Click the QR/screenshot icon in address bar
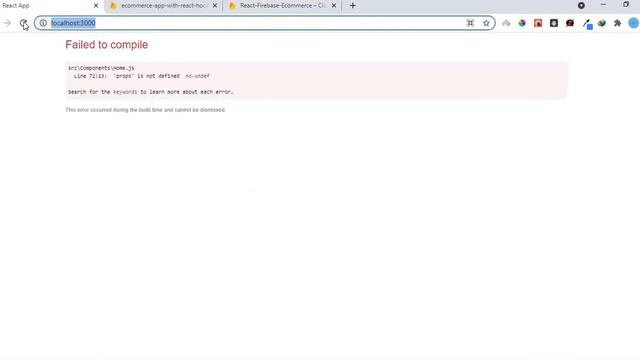640x360 pixels. (x=470, y=23)
